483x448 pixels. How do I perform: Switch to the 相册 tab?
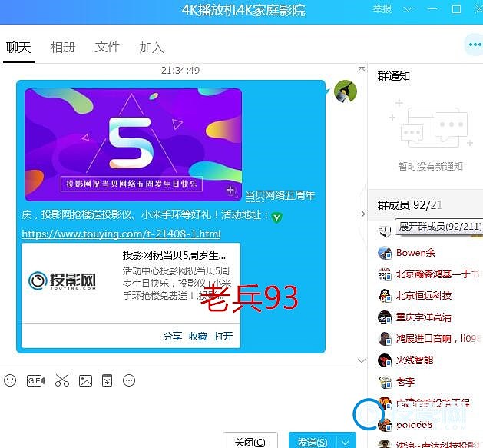click(x=63, y=48)
